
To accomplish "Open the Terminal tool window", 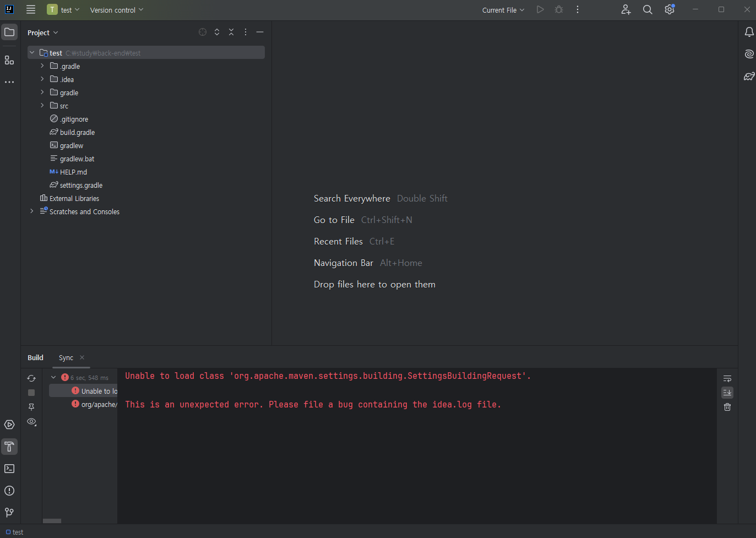I will [x=9, y=469].
